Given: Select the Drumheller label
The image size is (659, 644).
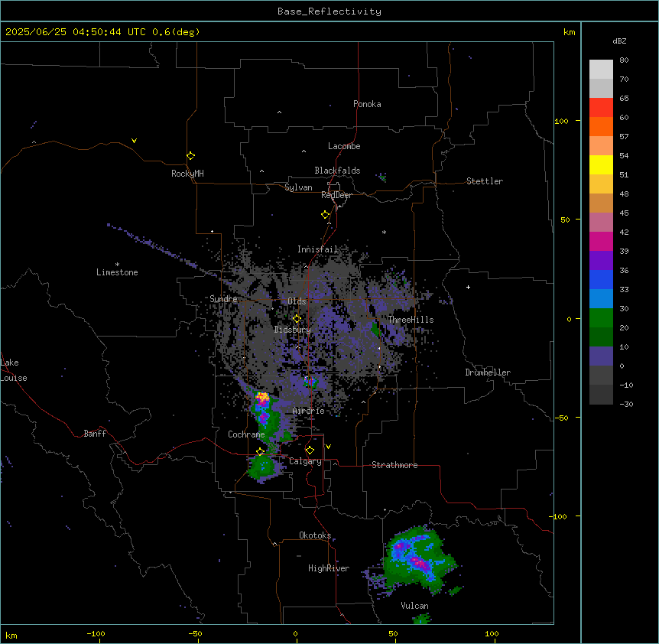Looking at the screenshot, I should [x=488, y=372].
